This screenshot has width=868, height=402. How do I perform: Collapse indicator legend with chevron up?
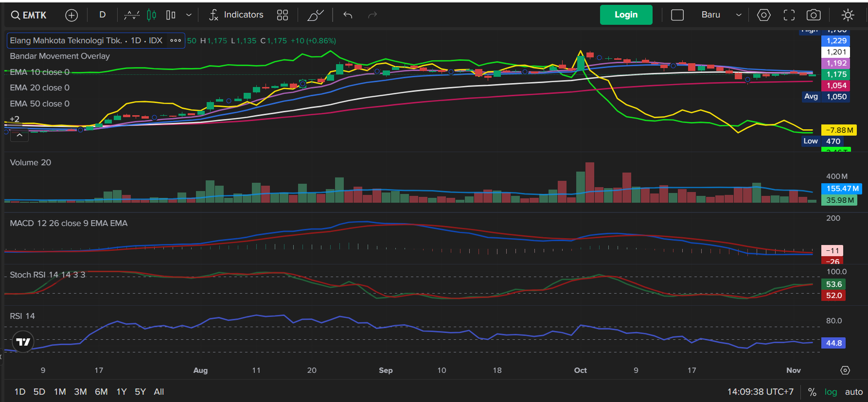pos(19,136)
